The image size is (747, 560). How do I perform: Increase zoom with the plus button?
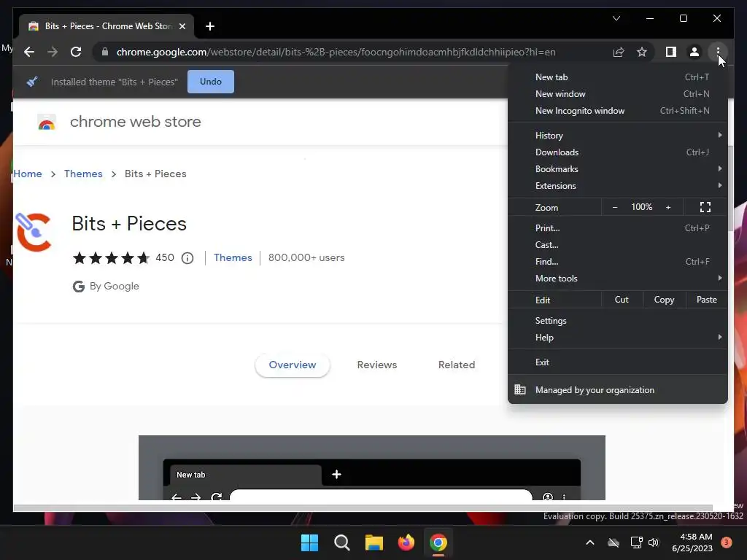coord(668,207)
